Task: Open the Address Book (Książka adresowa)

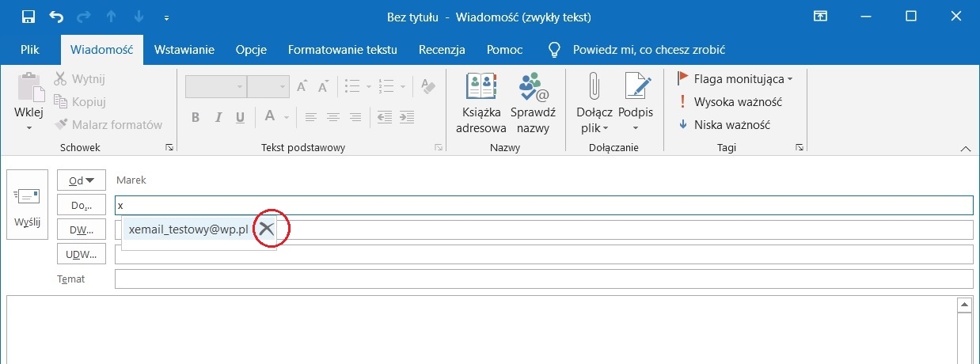Action: pyautogui.click(x=481, y=103)
